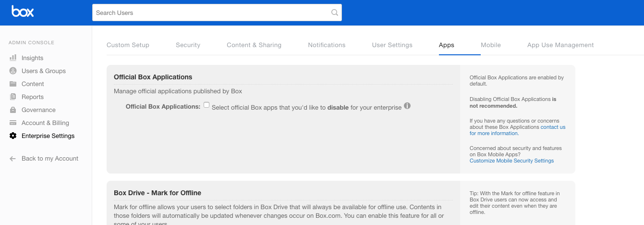Go to the Notifications tab
Image resolution: width=644 pixels, height=225 pixels.
pos(327,45)
